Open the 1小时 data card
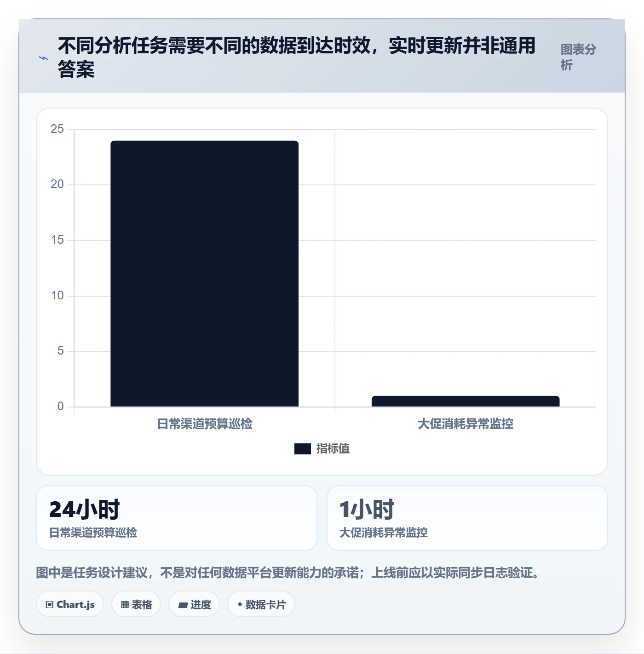Viewport: 644px width, 654px height. coord(467,518)
